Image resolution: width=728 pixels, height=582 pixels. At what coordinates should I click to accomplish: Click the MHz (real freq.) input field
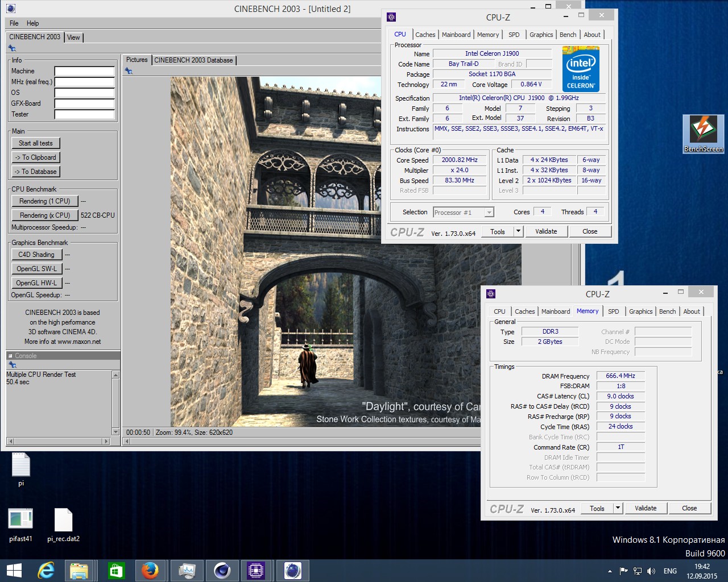tap(85, 82)
